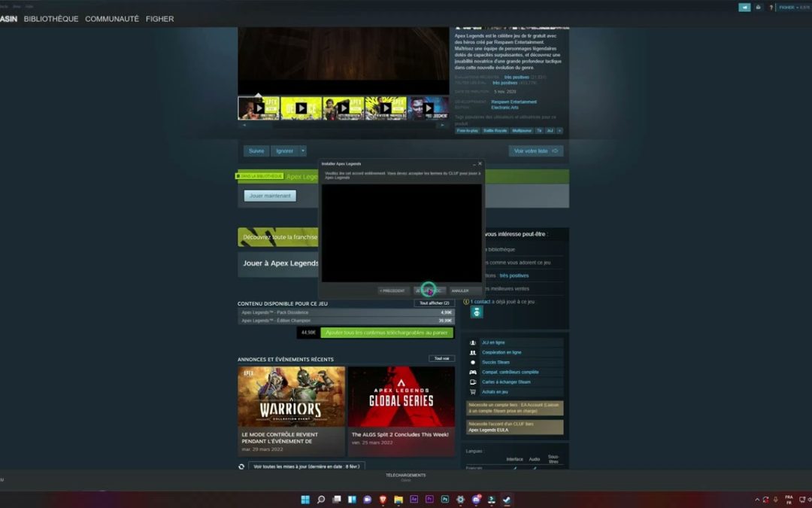812x508 pixels.
Task: Open Voir votre liste
Action: 535,151
